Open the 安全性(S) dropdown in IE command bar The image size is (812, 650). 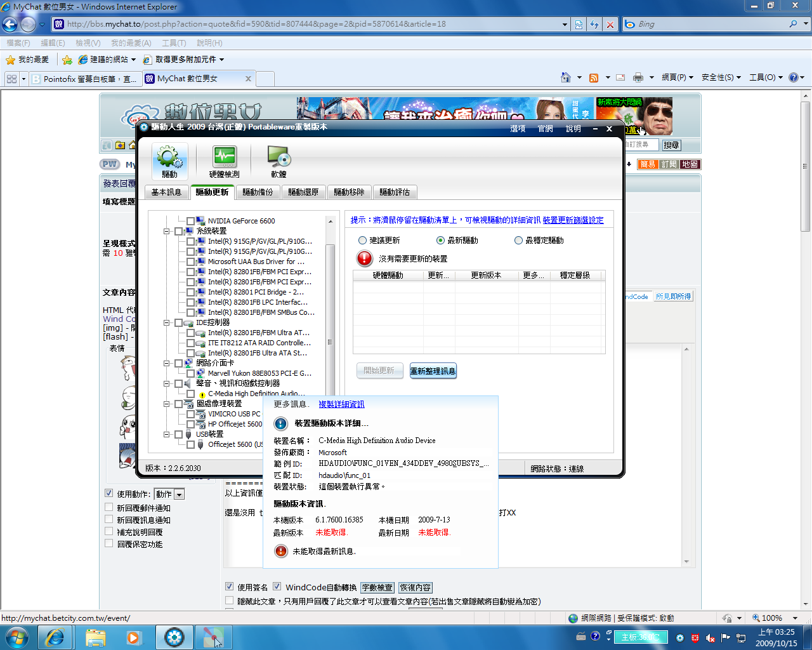(x=721, y=77)
